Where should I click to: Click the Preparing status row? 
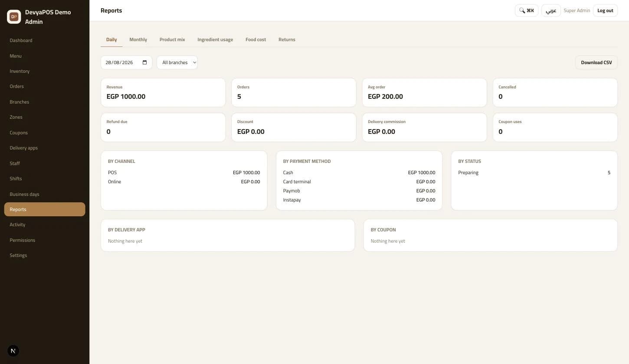[534, 172]
